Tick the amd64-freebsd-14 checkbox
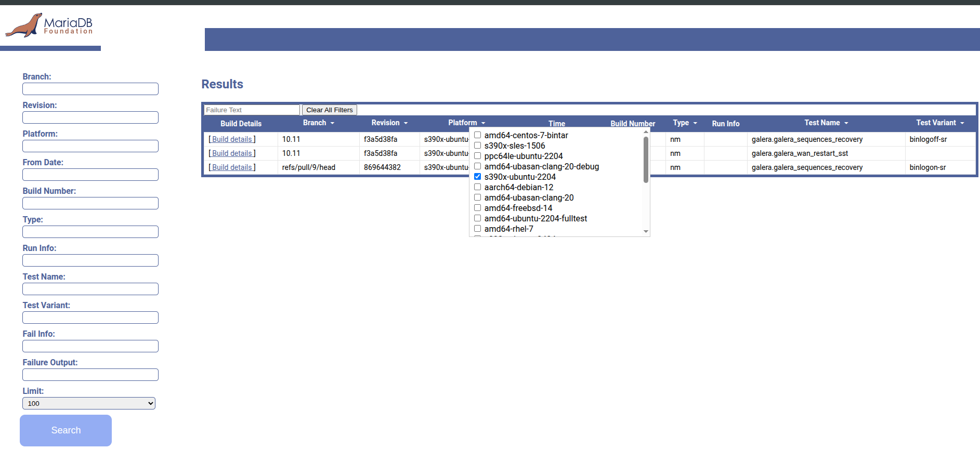The image size is (980, 449). pos(477,208)
